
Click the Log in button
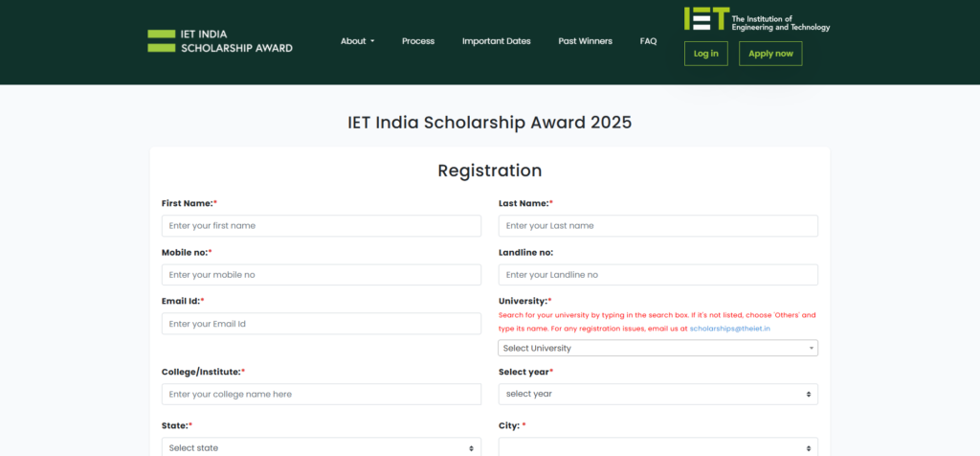point(705,54)
